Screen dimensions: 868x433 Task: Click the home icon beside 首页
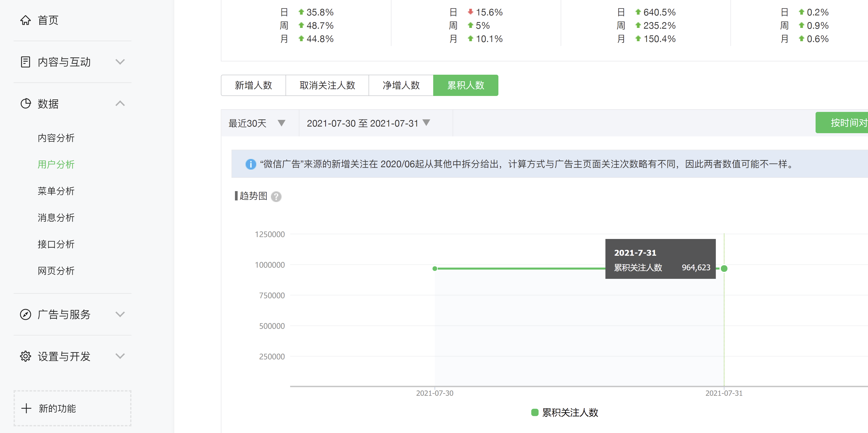[x=25, y=20]
